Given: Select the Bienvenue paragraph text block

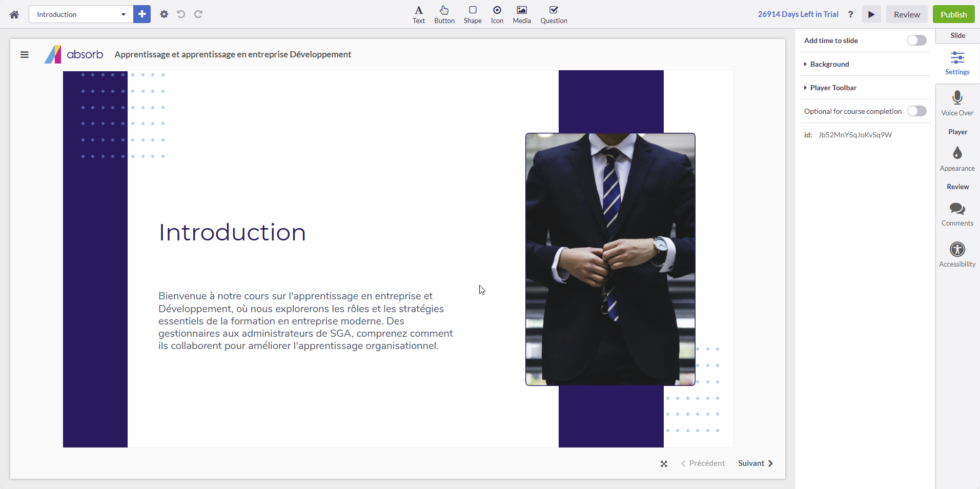Looking at the screenshot, I should 306,321.
